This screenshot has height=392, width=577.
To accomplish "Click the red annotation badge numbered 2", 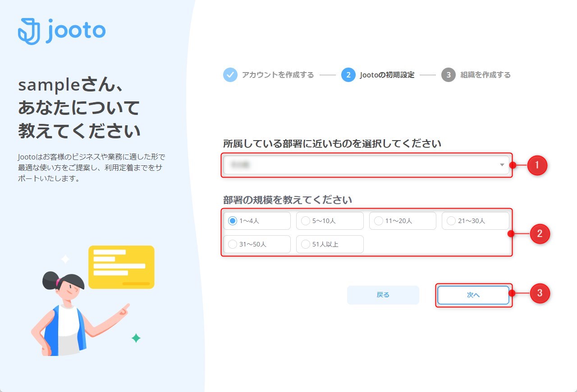I will (x=540, y=234).
